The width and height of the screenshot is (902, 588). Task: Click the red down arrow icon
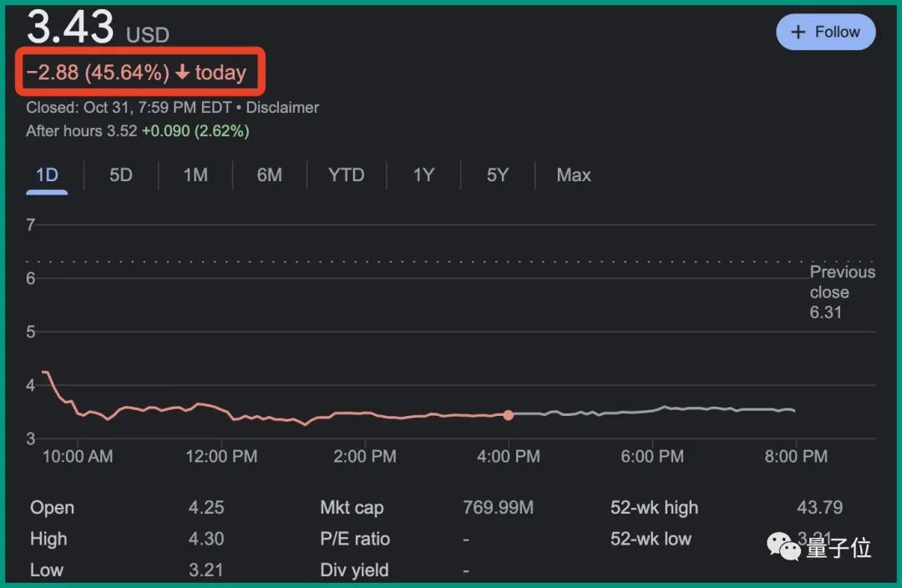point(182,73)
